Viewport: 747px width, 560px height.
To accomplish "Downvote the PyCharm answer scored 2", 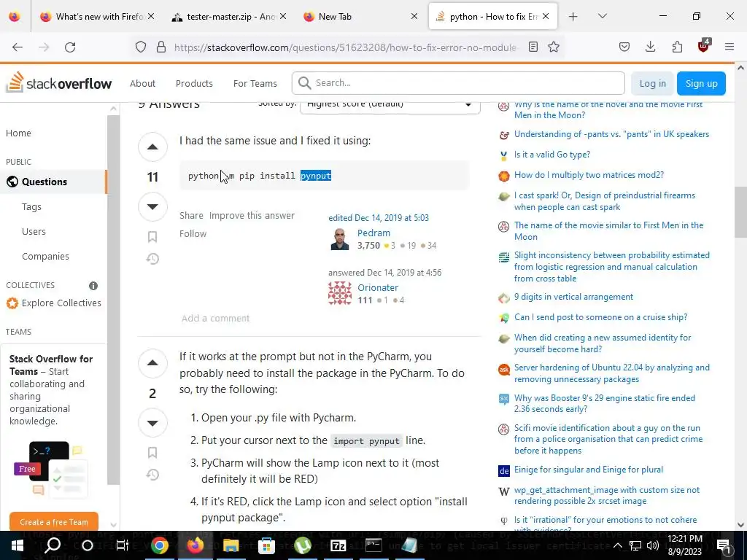I will click(x=152, y=423).
